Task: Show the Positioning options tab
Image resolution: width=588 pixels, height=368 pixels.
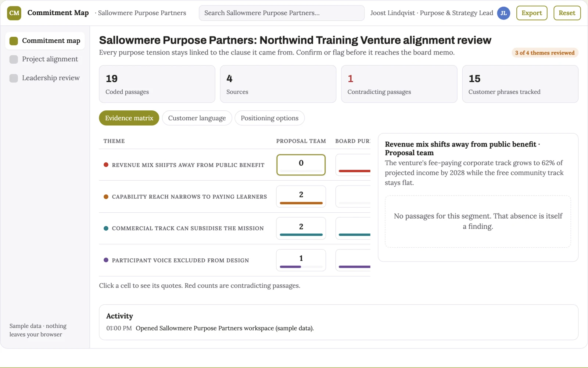Action: (x=270, y=118)
